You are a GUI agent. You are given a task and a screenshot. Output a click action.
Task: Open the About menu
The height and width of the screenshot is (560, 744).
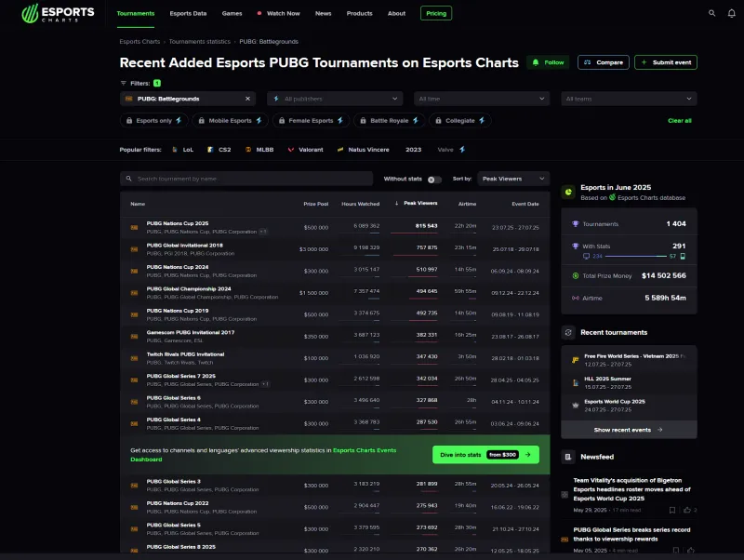point(396,13)
